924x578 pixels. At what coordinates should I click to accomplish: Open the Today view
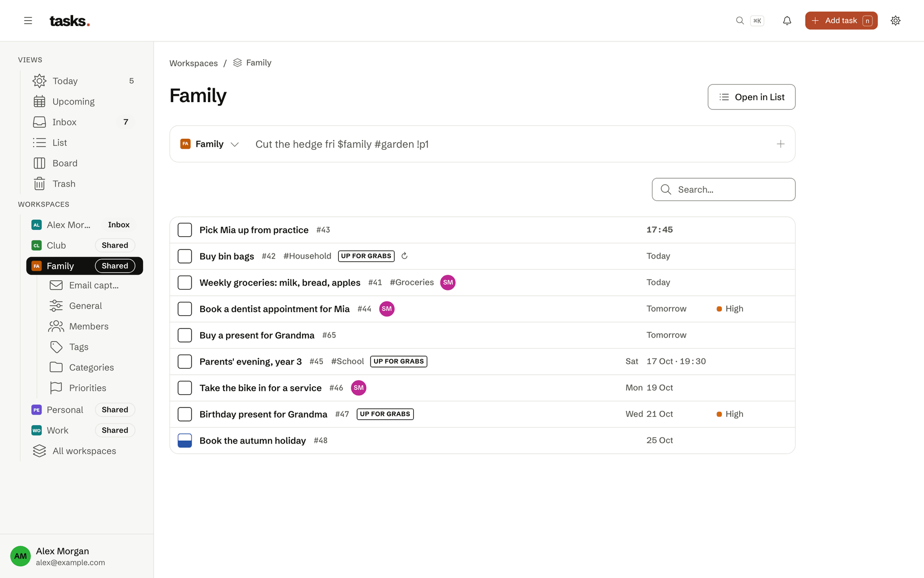click(84, 81)
